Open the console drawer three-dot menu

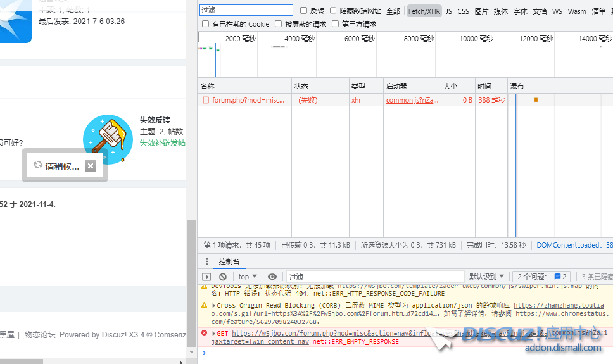coord(206,261)
